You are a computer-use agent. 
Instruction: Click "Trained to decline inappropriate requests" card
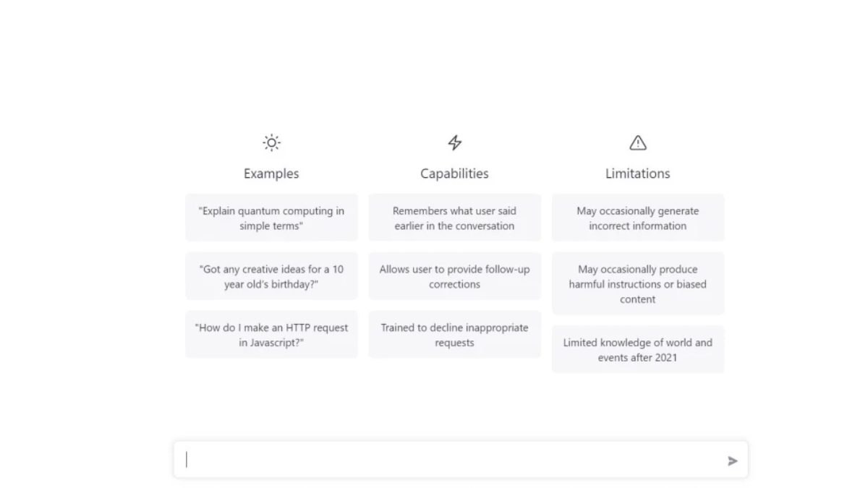(x=454, y=335)
